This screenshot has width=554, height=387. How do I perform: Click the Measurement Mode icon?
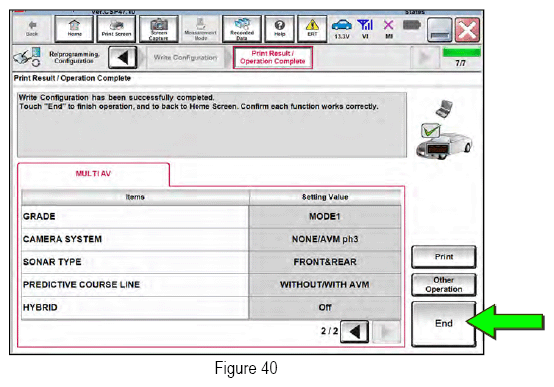[x=200, y=29]
